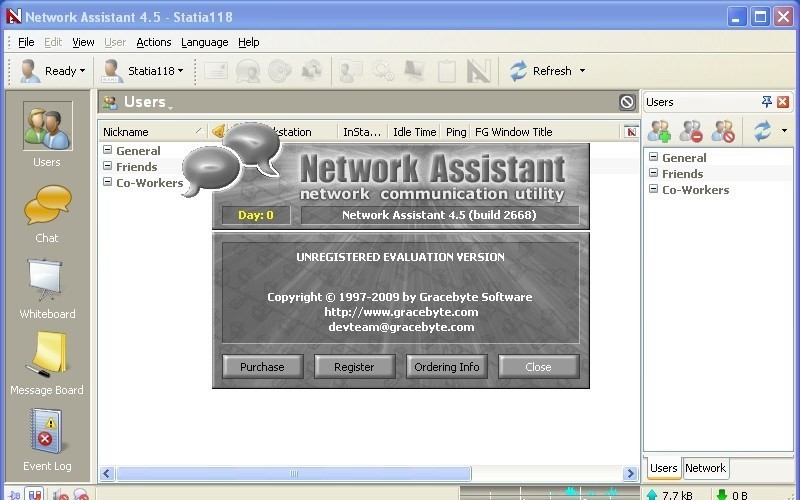Sort by the FG Window Title column header
800x500 pixels.
546,132
